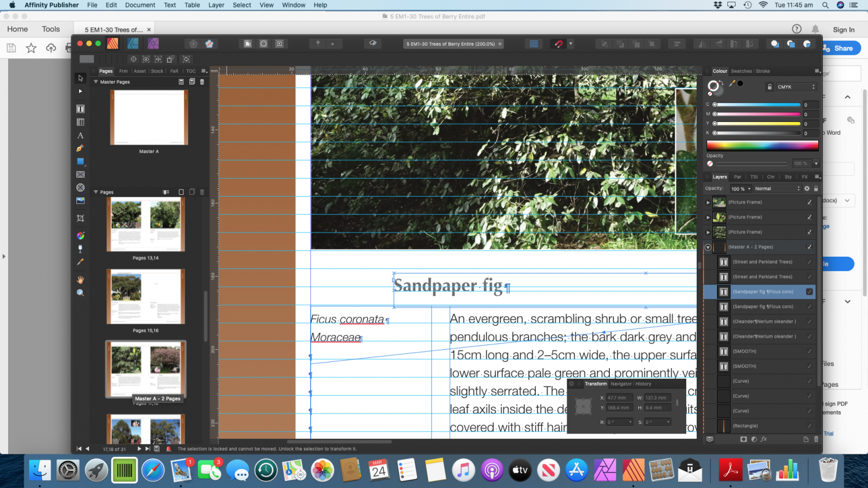Image resolution: width=868 pixels, height=488 pixels.
Task: Open the Normal blend mode dropdown
Action: click(777, 188)
